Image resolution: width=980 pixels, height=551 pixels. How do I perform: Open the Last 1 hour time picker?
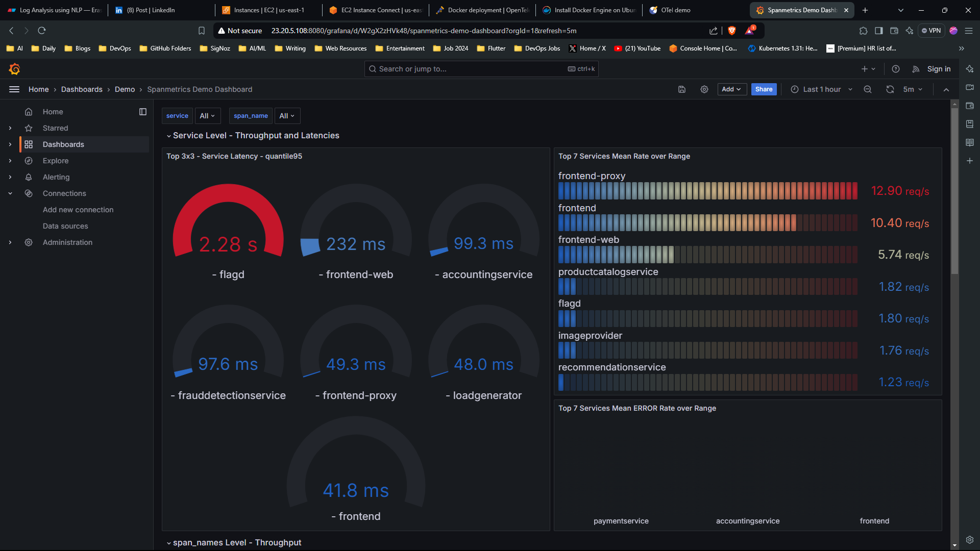pos(822,89)
